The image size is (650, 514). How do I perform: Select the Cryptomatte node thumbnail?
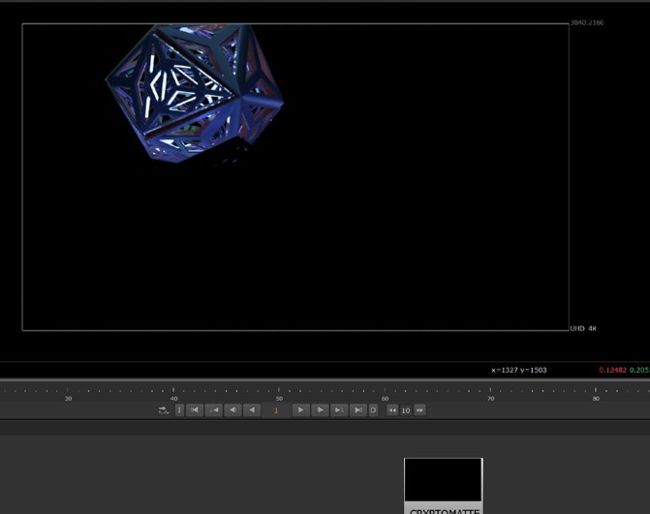coord(443,480)
